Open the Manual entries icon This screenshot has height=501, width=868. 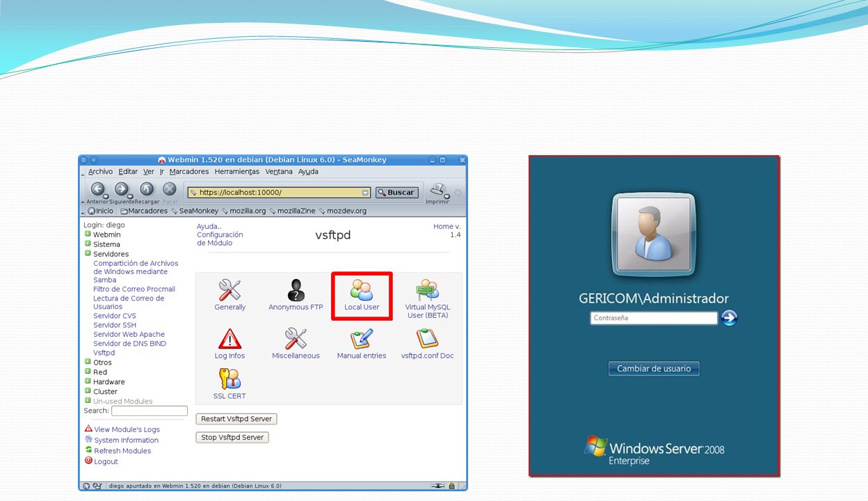point(362,339)
